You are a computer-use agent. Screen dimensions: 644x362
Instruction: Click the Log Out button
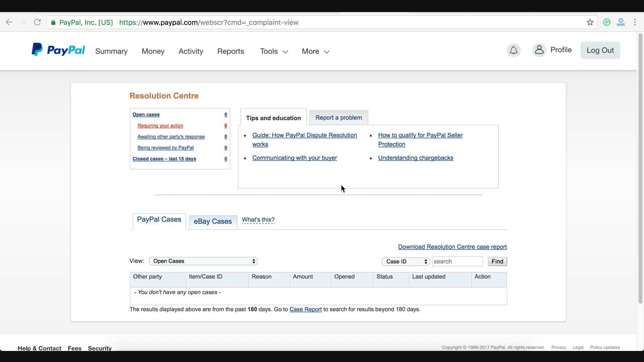coord(600,50)
